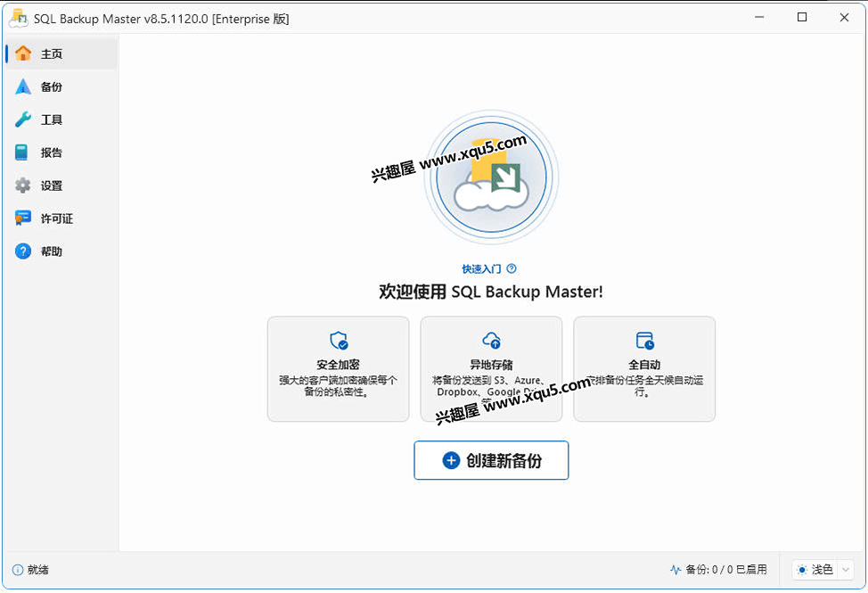Click the wrench icon beside 工具
Image resolution: width=868 pixels, height=593 pixels.
click(23, 119)
